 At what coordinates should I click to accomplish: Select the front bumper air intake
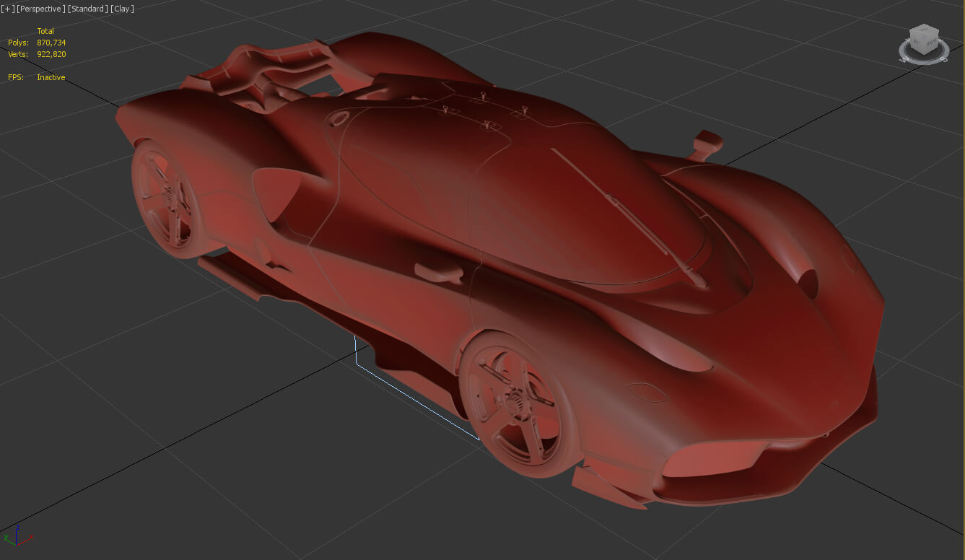(x=715, y=460)
